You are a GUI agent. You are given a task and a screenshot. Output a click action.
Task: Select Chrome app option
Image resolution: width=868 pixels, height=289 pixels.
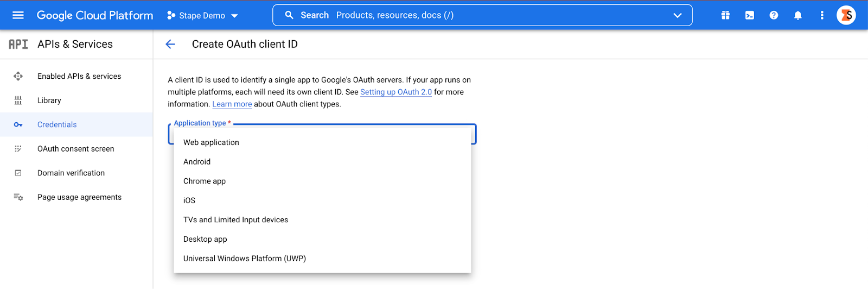[322, 181]
